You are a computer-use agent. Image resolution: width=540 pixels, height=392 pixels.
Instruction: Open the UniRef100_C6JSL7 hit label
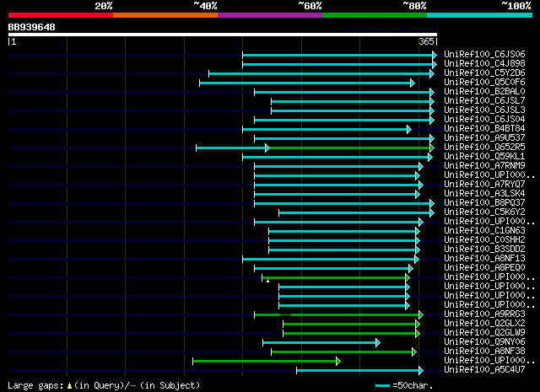[484, 101]
